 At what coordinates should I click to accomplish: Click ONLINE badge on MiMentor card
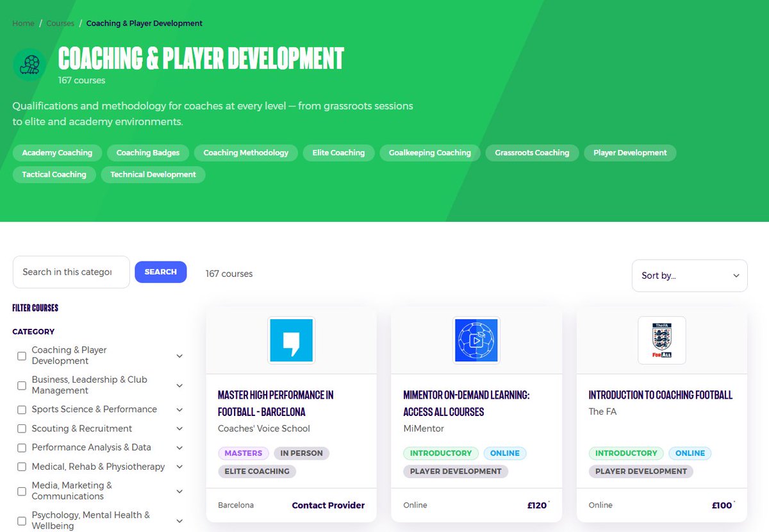pos(505,453)
